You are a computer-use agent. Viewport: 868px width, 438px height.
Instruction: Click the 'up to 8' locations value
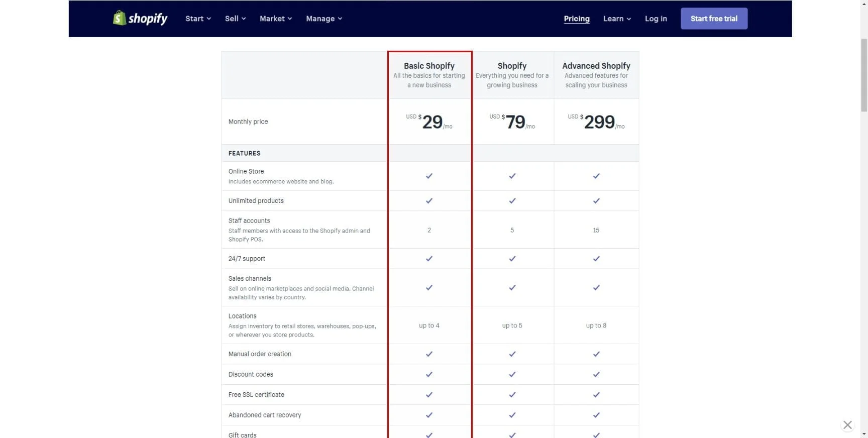(x=596, y=325)
